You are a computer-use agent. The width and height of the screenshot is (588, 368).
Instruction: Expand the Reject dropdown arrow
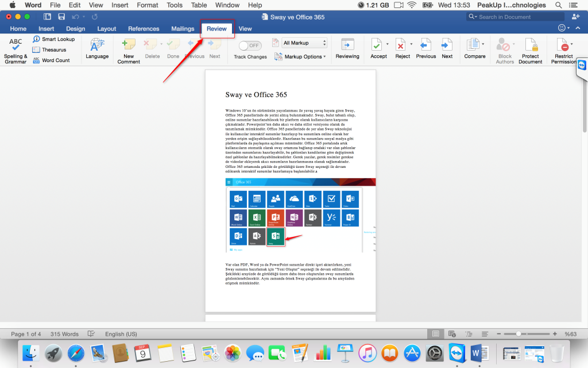pos(411,44)
